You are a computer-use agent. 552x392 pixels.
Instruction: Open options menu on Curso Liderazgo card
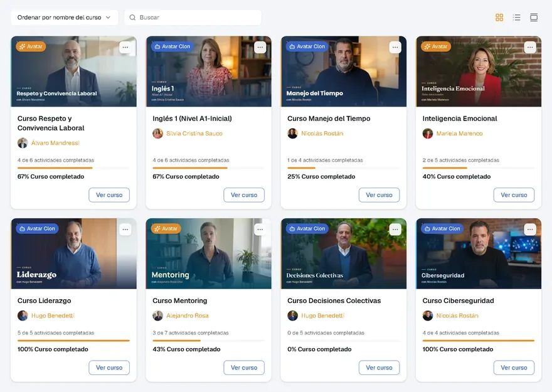click(x=125, y=230)
